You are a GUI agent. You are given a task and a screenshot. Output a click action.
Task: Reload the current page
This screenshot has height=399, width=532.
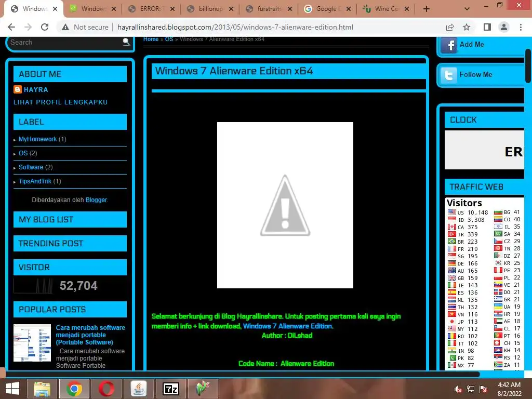pyautogui.click(x=45, y=27)
